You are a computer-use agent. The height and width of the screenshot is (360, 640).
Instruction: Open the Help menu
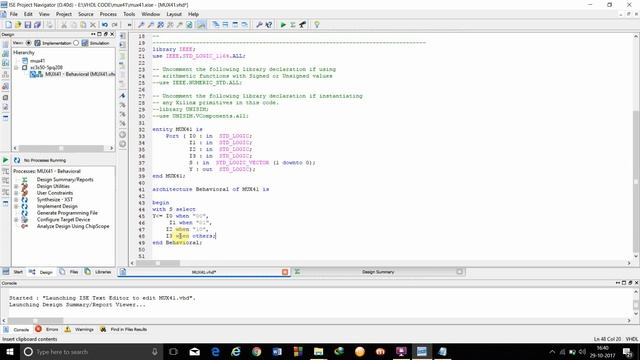pos(193,14)
